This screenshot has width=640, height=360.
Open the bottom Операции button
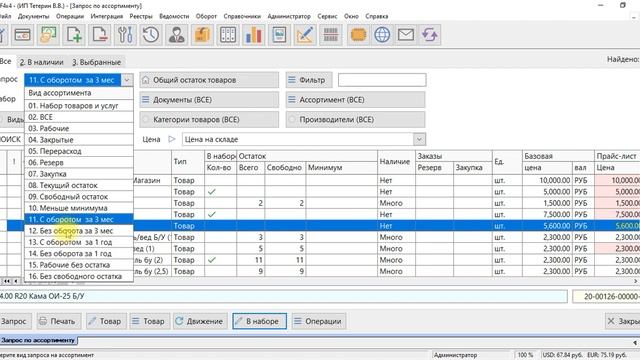[319, 321]
